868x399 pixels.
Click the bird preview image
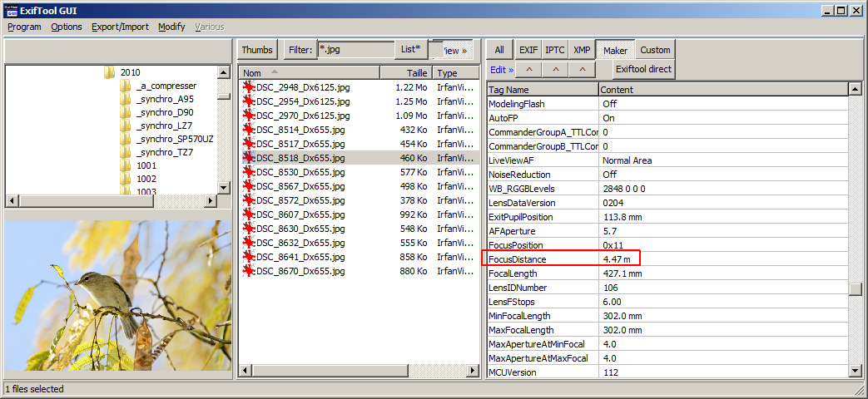click(x=118, y=296)
